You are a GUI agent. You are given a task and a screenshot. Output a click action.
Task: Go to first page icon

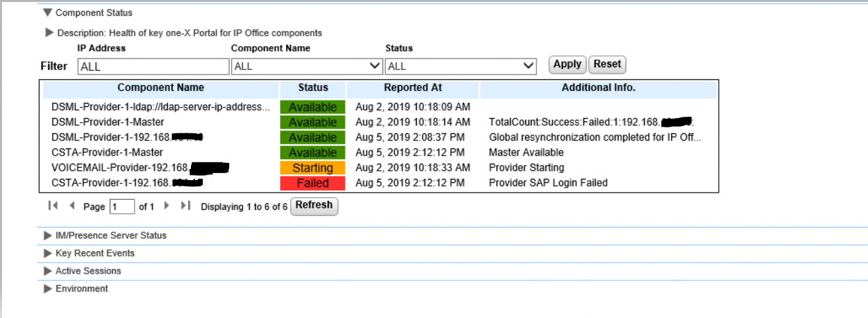point(52,207)
